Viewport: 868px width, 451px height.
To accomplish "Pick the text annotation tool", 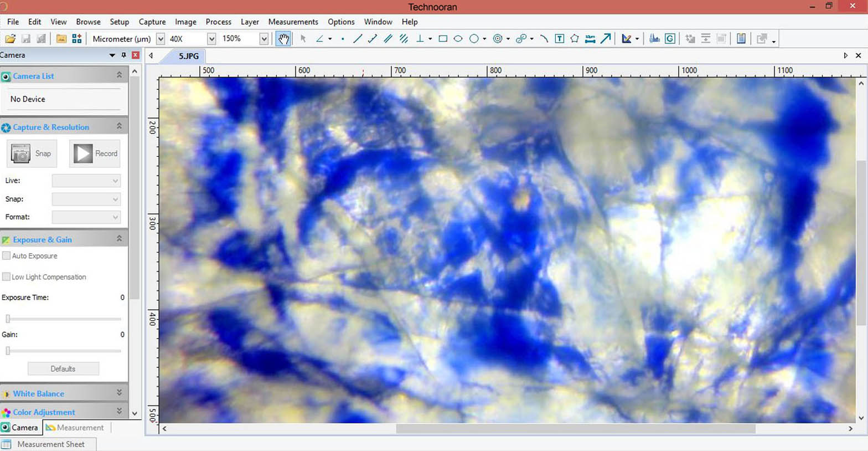I will tap(560, 39).
